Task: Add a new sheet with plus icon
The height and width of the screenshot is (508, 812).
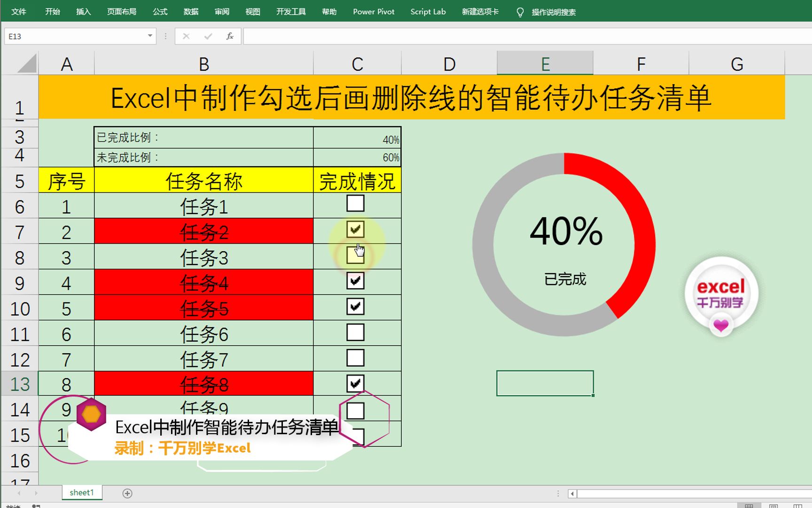Action: [x=127, y=493]
